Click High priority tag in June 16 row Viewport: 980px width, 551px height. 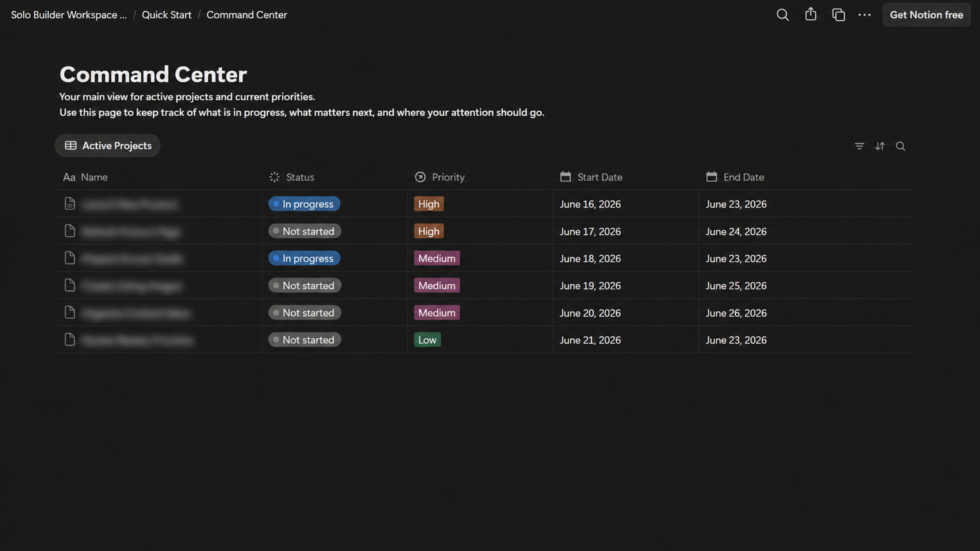(429, 204)
